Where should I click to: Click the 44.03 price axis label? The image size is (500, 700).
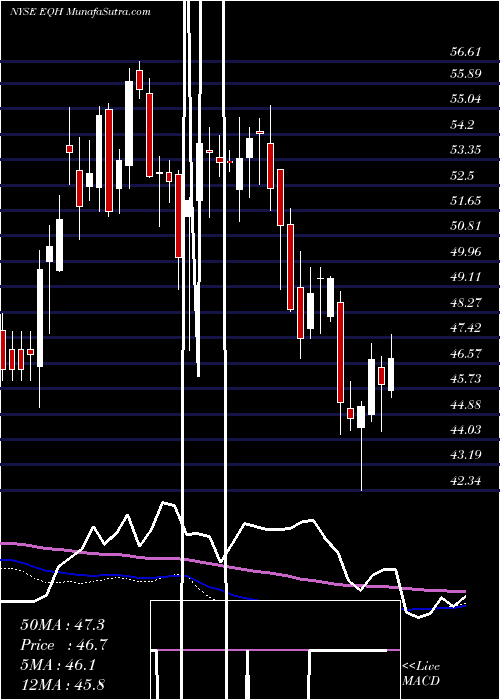point(466,429)
